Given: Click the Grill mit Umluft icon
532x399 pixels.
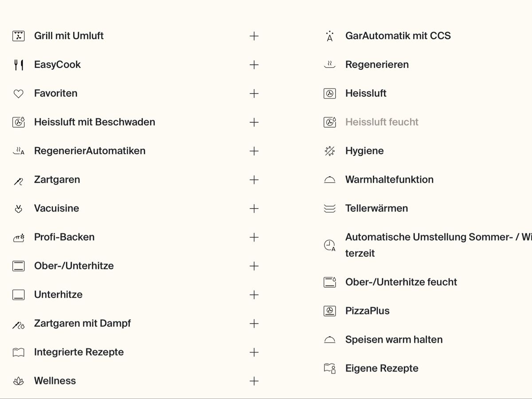Looking at the screenshot, I should coord(18,36).
